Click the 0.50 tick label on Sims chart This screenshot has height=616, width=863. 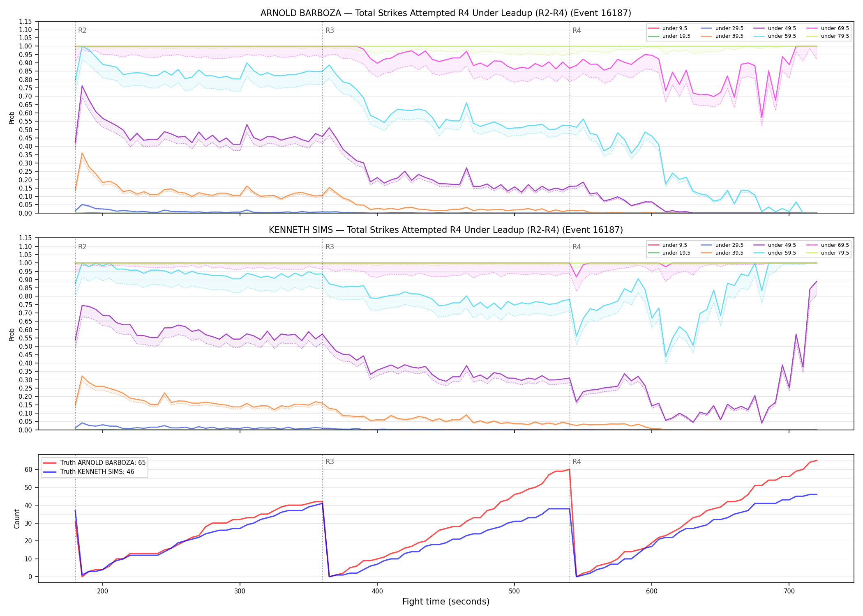click(x=25, y=347)
